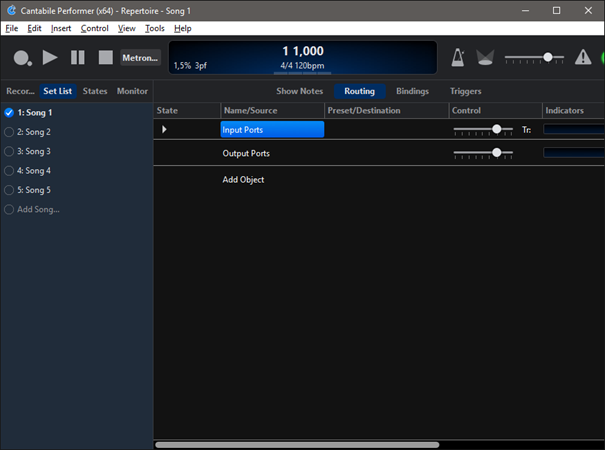Click the Name/Source column header

[272, 110]
